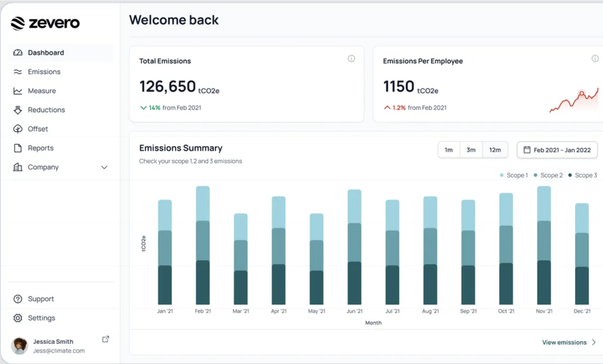Toggle the Scope 2 legend item

pyautogui.click(x=548, y=175)
